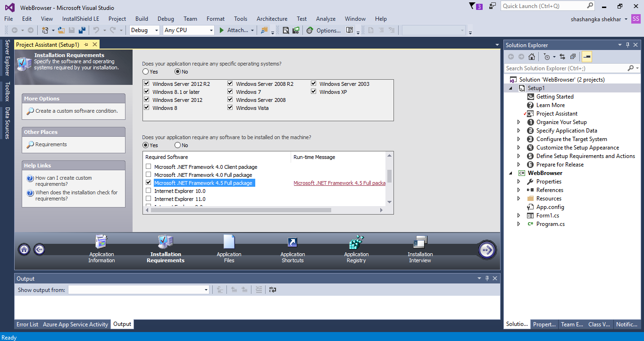The image size is (644, 341).
Task: Click the Project Assistant back arrow button
Action: (x=39, y=250)
